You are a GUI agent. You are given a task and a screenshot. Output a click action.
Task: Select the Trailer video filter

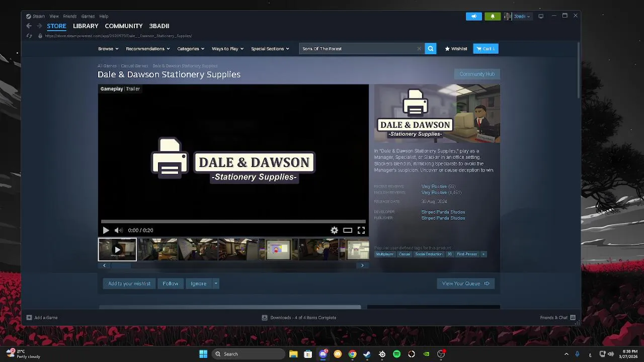point(133,88)
